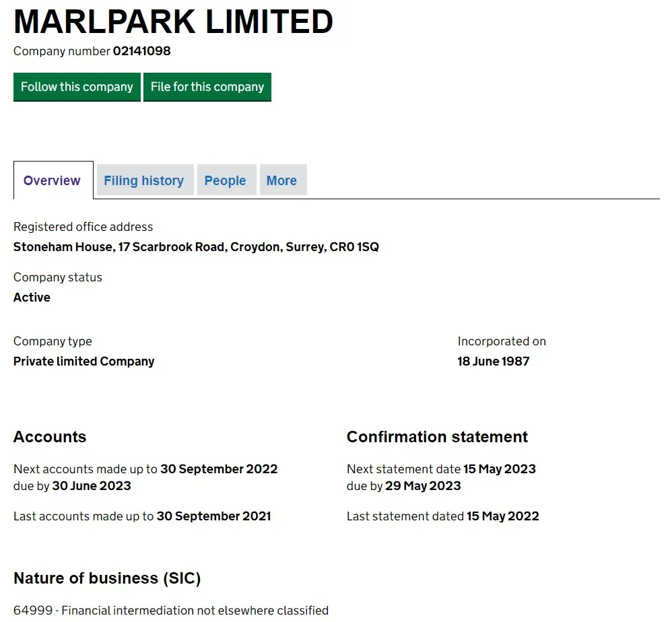The image size is (672, 622).
Task: Select the More tab
Action: pyautogui.click(x=283, y=180)
